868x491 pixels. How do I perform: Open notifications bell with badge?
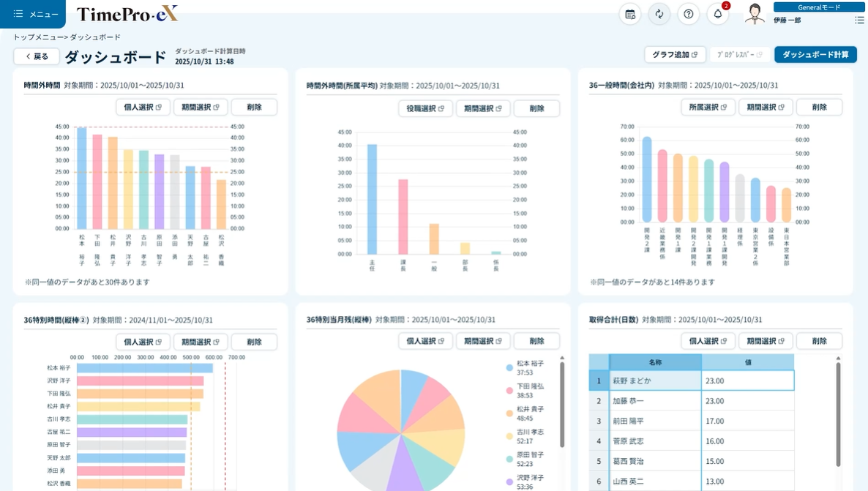[x=718, y=14]
